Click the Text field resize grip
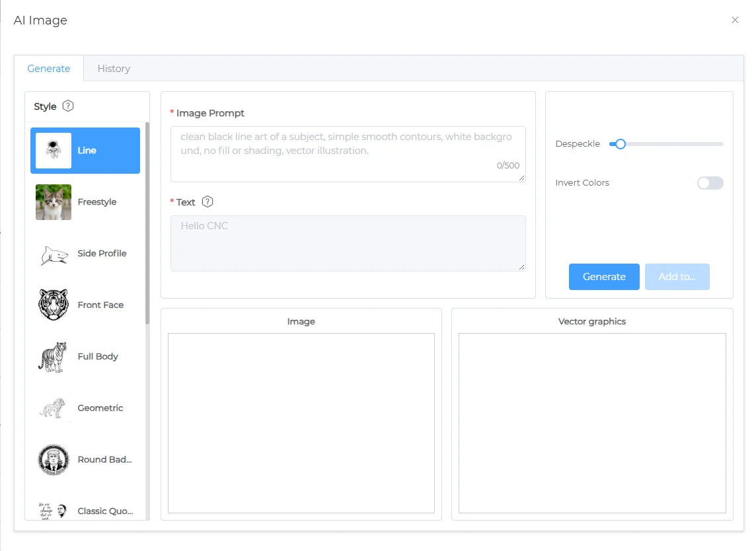 click(521, 267)
